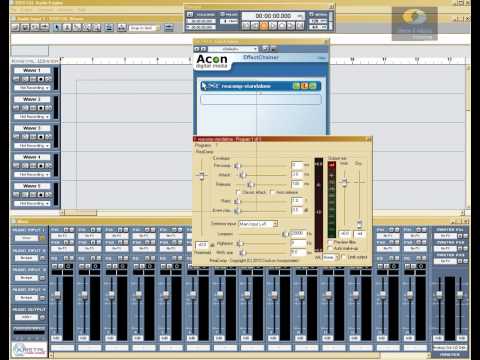
Task: Click the ReaComp Attack slider handle
Action: coord(243,175)
